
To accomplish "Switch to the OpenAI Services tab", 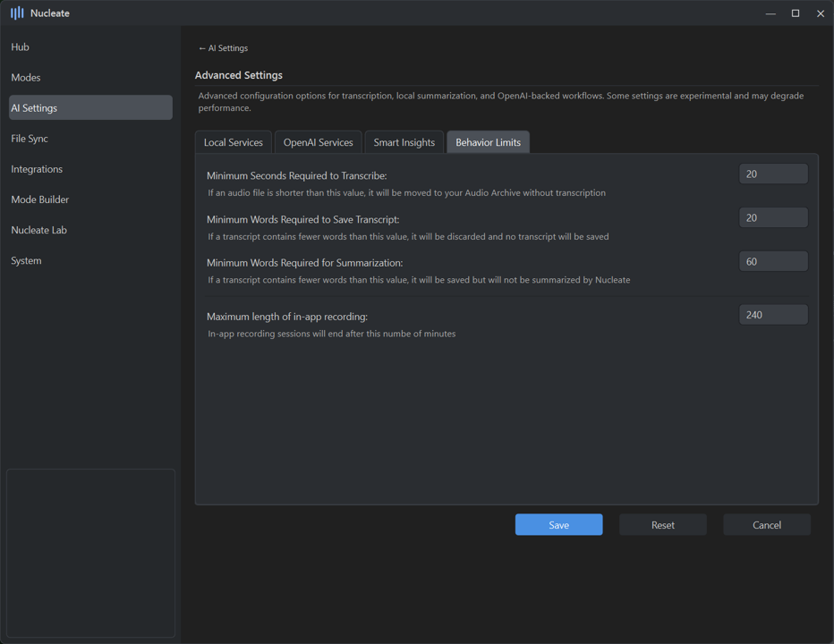I will tap(318, 142).
